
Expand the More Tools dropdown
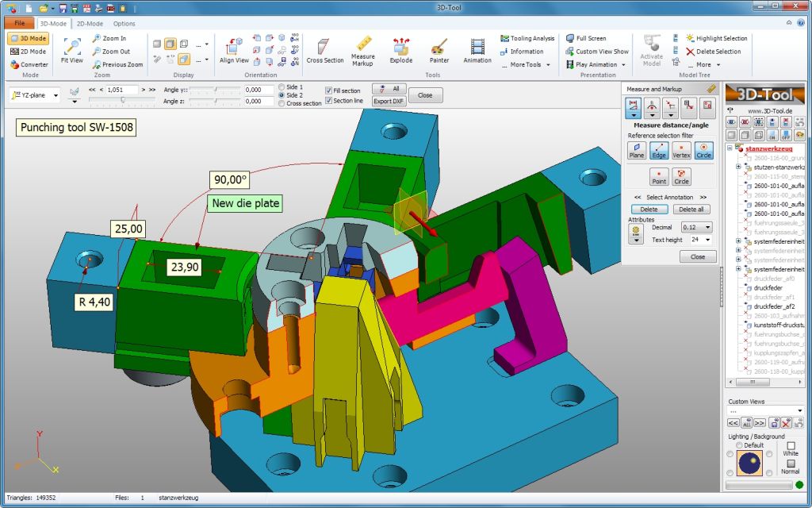point(530,65)
